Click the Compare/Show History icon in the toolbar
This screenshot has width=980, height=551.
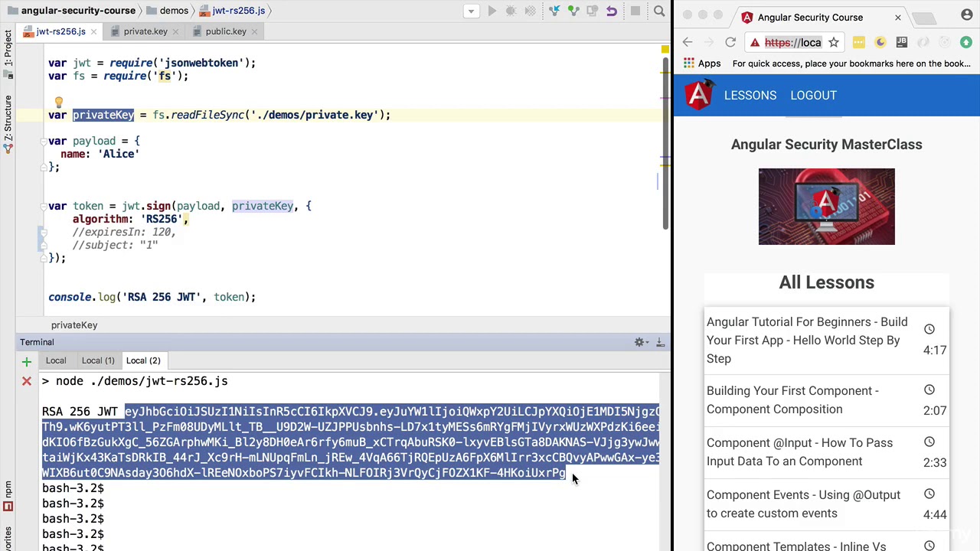[x=593, y=11]
